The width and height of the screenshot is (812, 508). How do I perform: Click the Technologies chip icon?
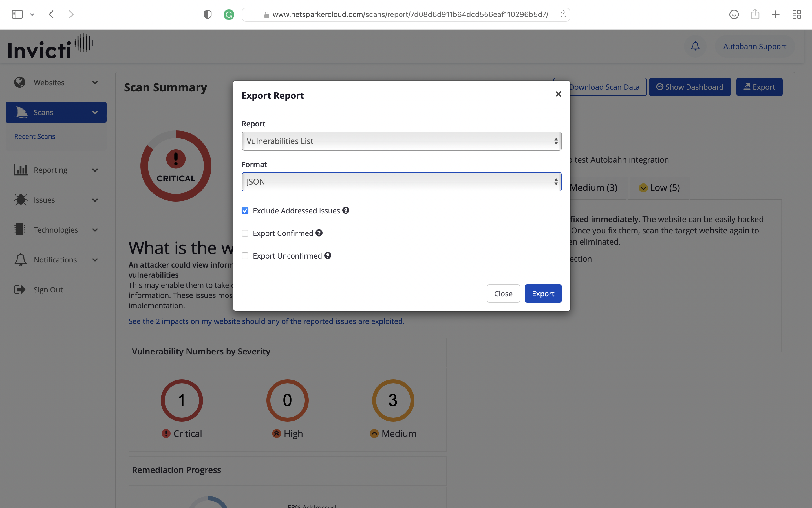click(x=20, y=229)
